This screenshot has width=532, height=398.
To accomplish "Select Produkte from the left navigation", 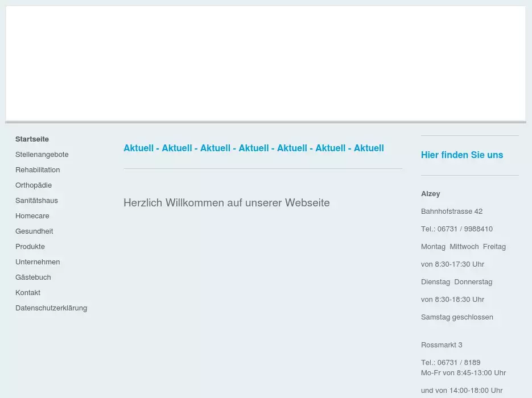I will point(30,247).
